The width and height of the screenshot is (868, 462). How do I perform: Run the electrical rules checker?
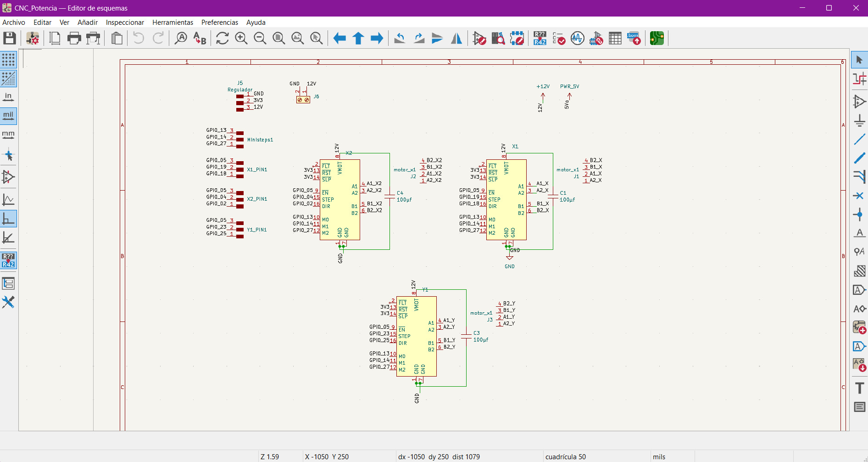(x=559, y=38)
